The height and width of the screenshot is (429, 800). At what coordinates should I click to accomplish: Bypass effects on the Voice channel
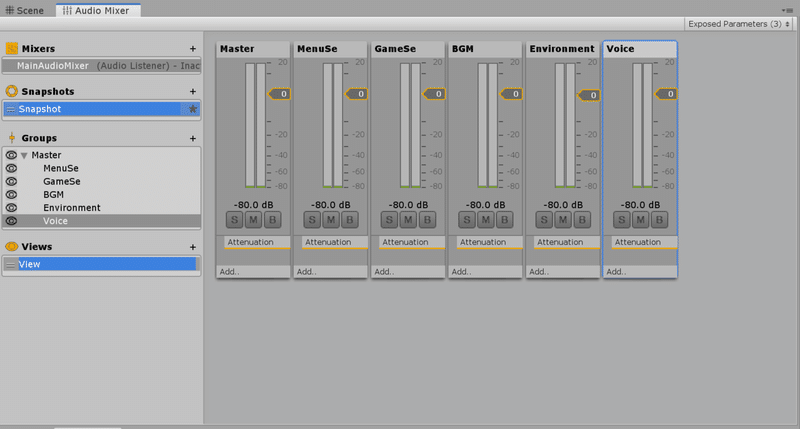(x=659, y=220)
